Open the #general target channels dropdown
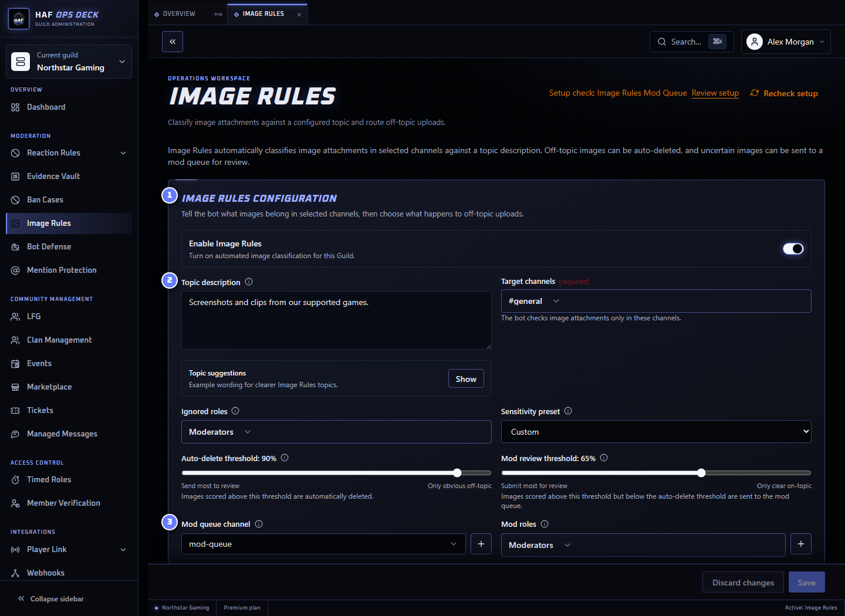The image size is (845, 616). coord(656,301)
